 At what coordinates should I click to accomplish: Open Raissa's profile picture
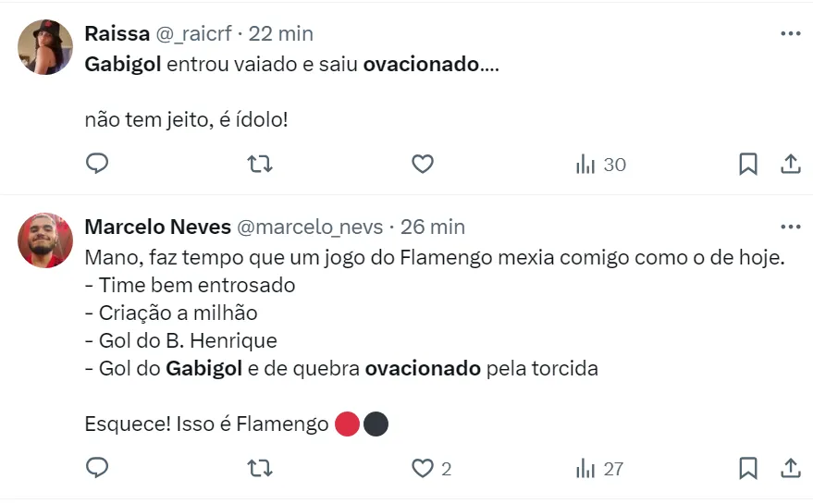coord(45,47)
